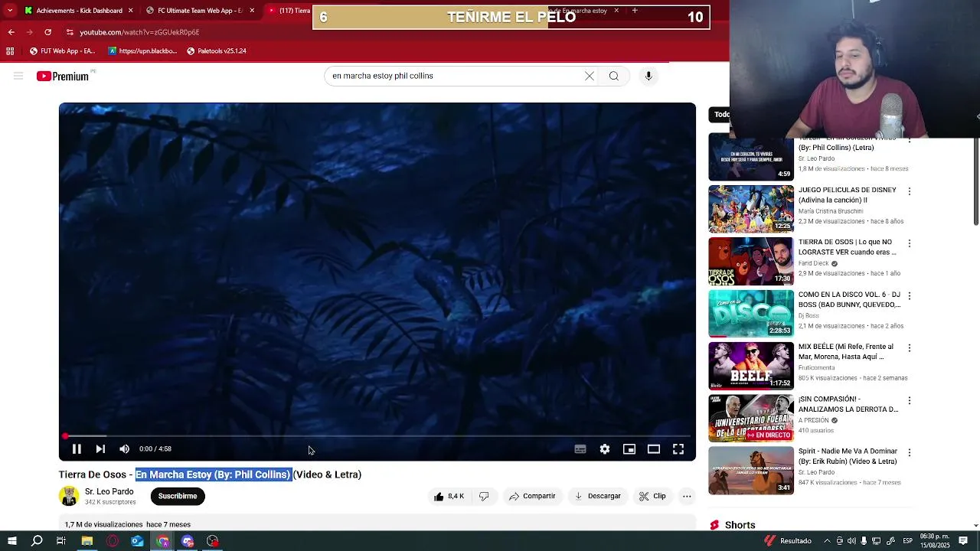The image size is (980, 551).
Task: Open the live ¡SIN COMPASIÓN! stream thumbnail
Action: [x=751, y=418]
